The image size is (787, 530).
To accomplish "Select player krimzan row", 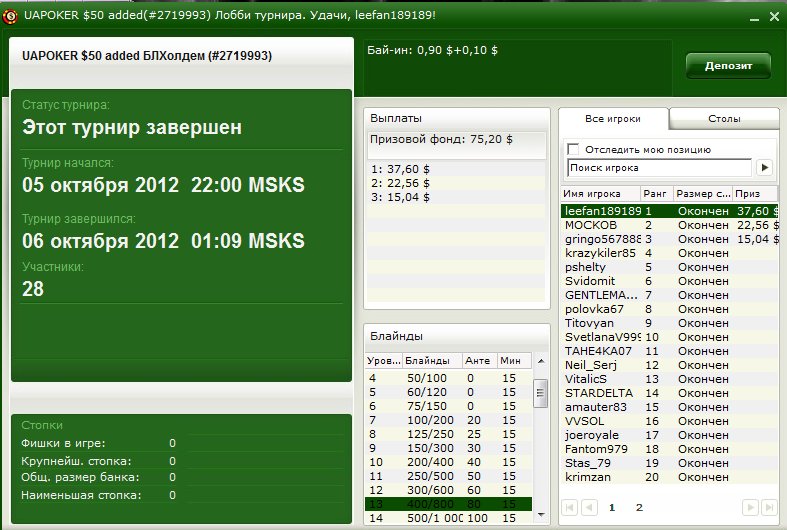I will click(x=670, y=477).
